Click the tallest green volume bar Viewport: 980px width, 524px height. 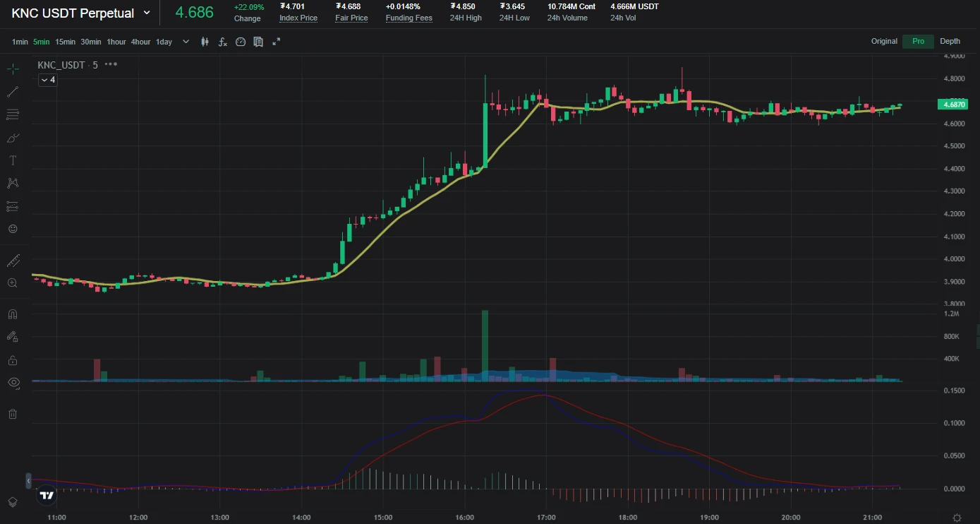point(485,345)
